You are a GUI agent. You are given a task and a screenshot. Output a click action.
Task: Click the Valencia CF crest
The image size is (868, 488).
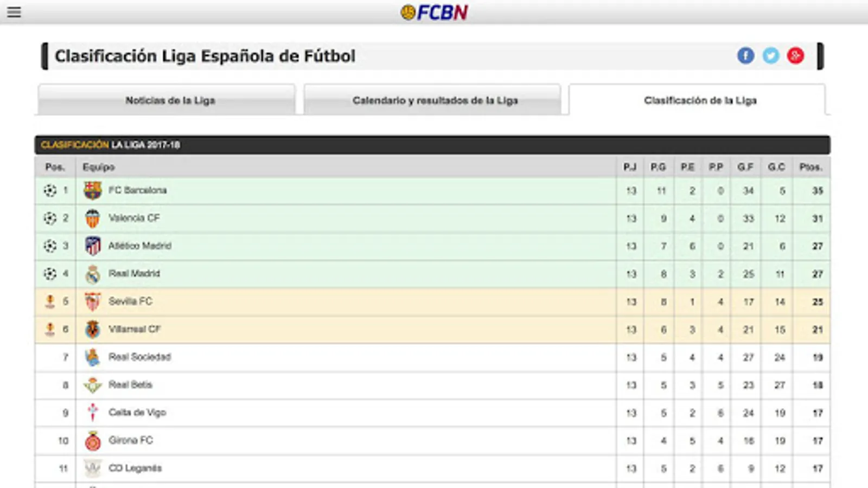(x=93, y=218)
